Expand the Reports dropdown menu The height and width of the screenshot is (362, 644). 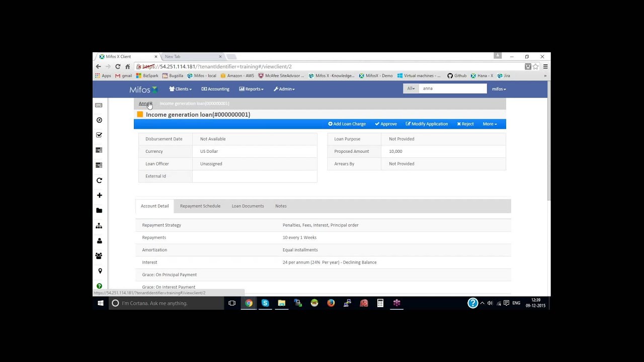[251, 89]
